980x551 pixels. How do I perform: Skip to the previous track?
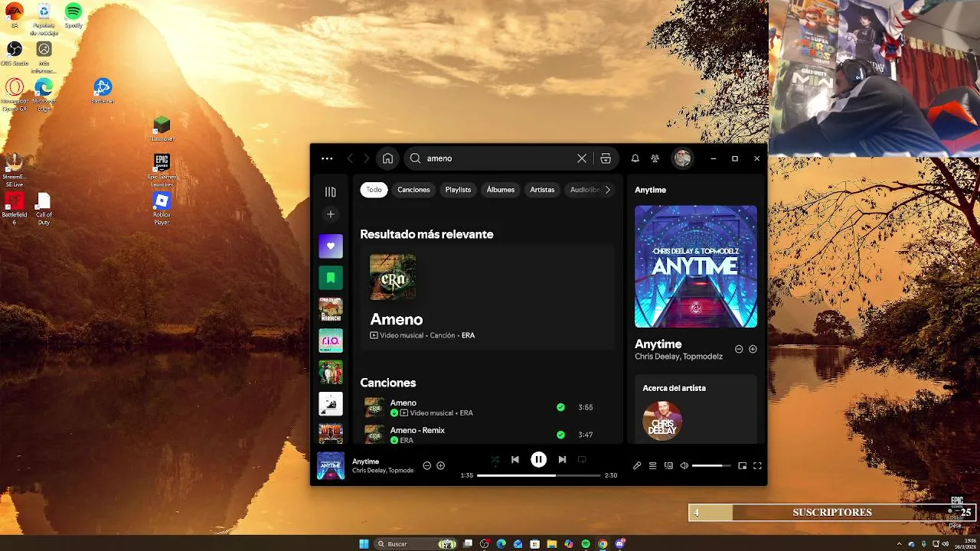pyautogui.click(x=515, y=460)
